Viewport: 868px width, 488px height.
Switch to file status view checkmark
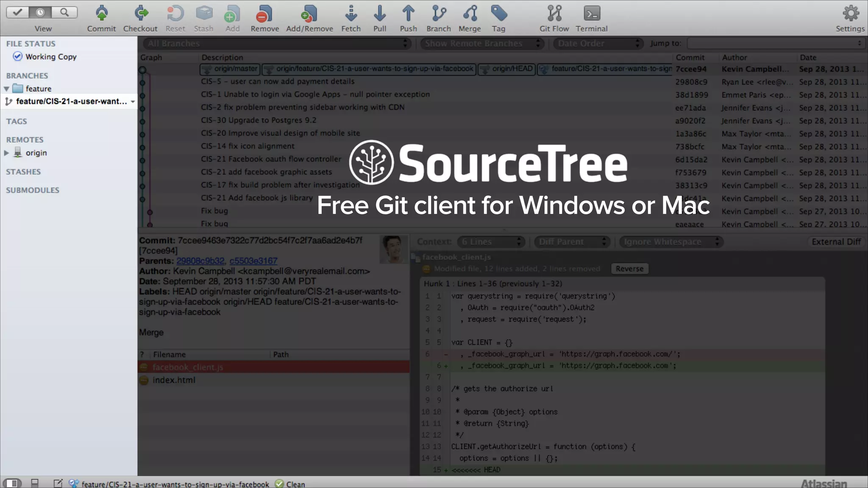18,12
